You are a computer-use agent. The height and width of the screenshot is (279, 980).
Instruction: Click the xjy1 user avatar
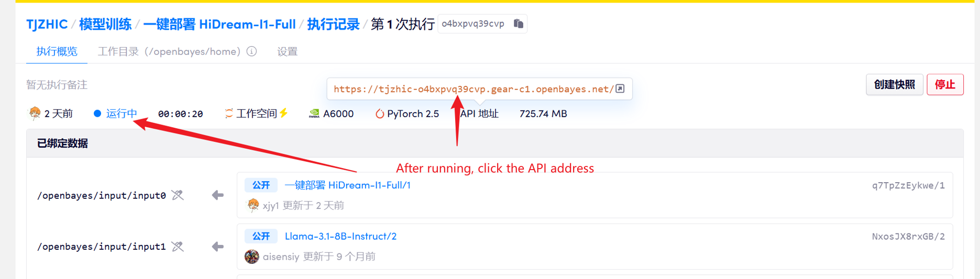click(x=253, y=205)
